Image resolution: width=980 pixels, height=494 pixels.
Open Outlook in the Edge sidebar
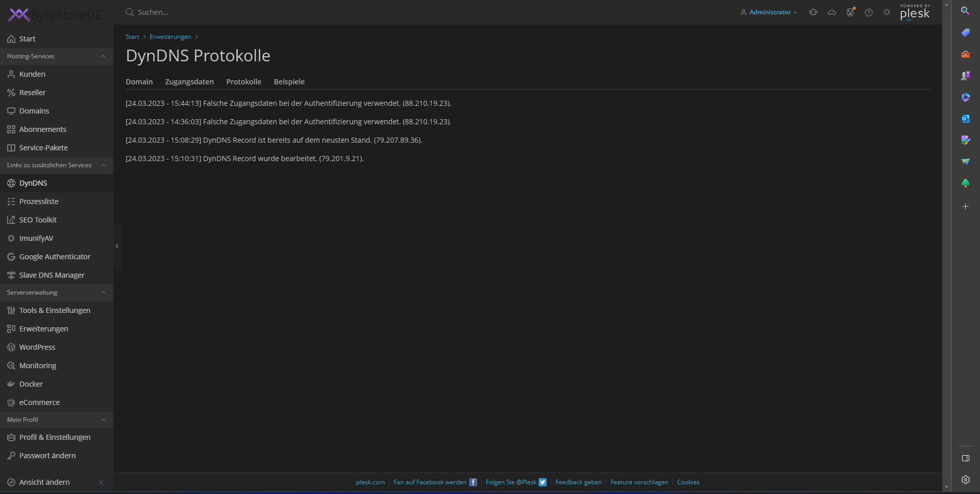pos(965,119)
